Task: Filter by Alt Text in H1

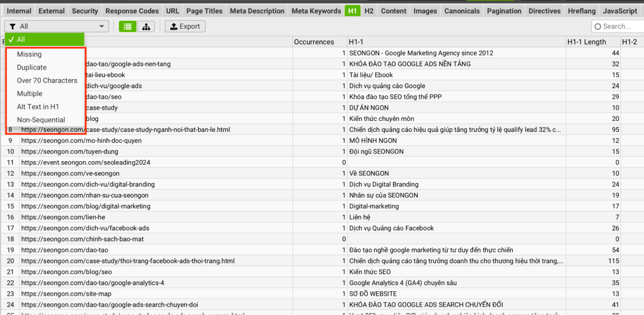Action: click(38, 107)
